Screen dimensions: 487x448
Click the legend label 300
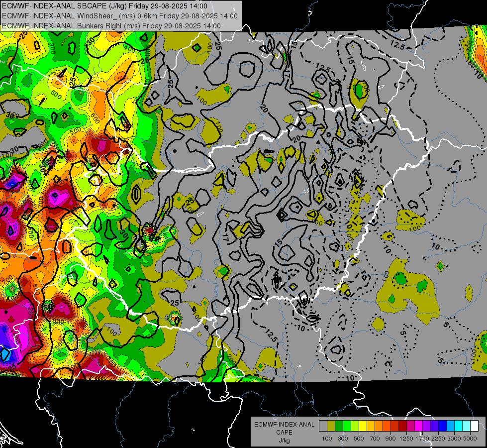[343, 439]
